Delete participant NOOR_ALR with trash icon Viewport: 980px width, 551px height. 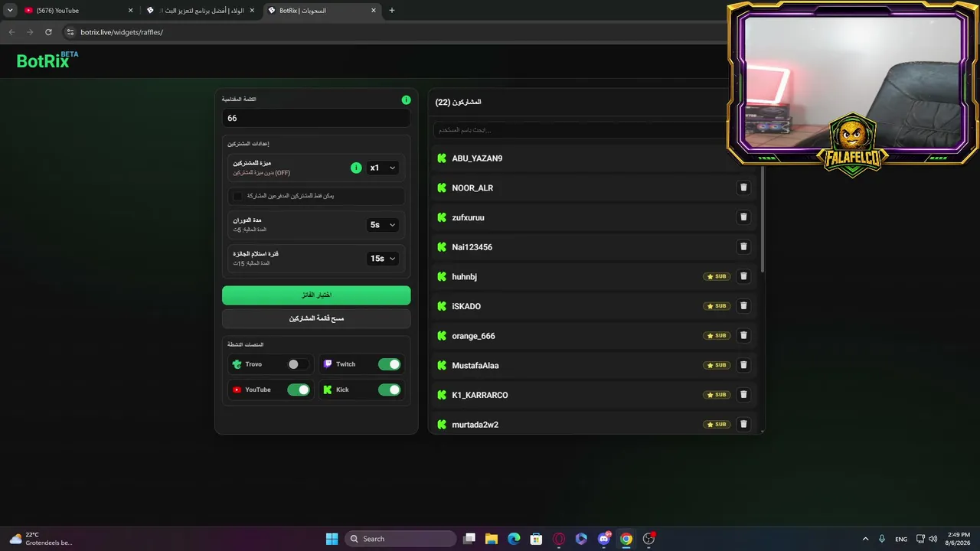[x=743, y=187]
